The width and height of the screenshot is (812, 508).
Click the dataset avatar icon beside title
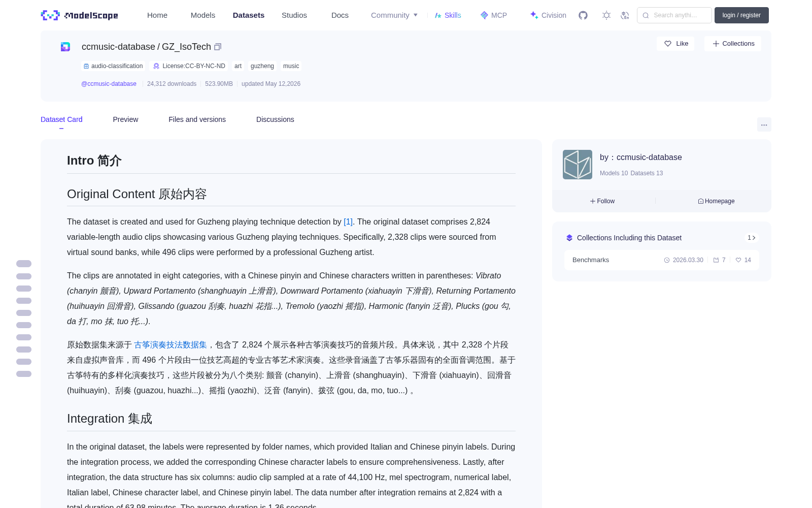(x=65, y=47)
